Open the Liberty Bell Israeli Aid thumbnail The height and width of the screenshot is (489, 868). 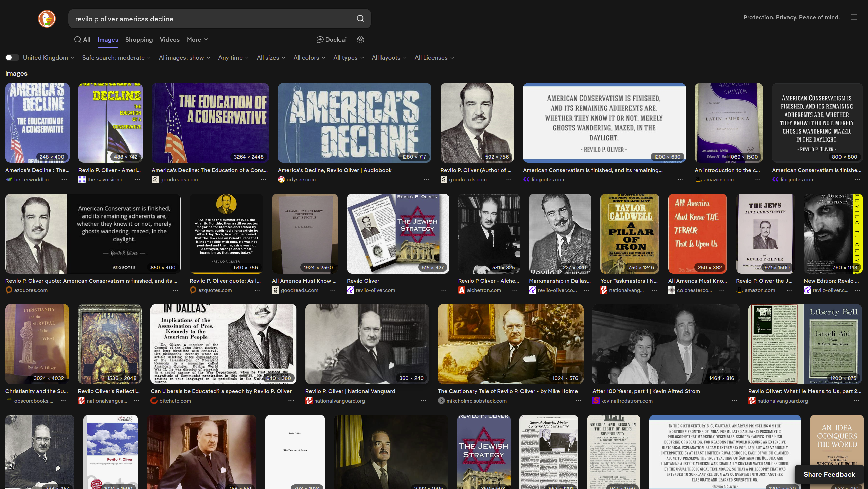[x=805, y=344]
